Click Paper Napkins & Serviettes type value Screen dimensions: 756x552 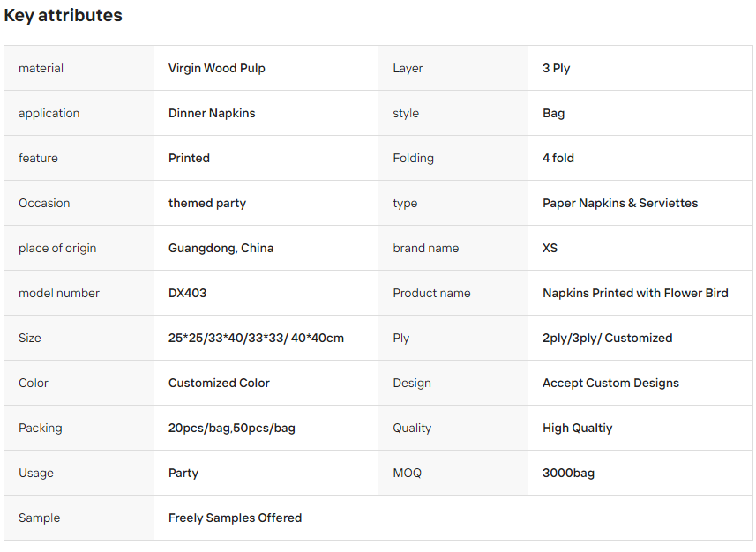tap(620, 204)
